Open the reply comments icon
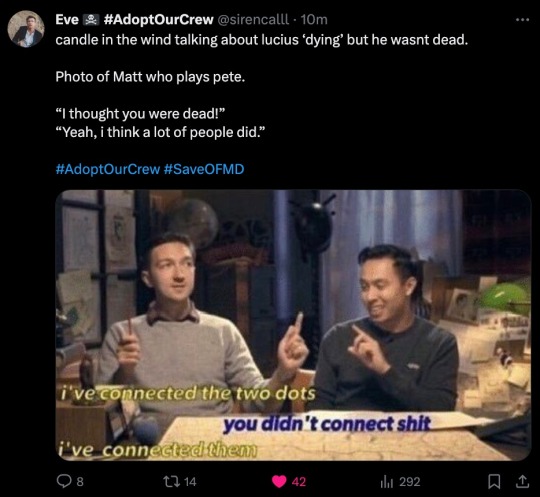Viewport: 540px width, 497px height. coord(63,482)
